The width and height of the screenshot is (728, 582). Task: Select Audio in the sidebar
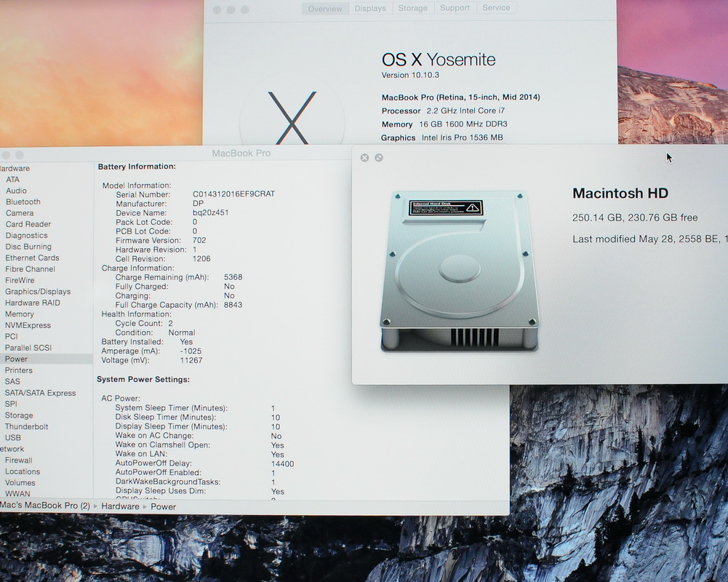tap(16, 191)
